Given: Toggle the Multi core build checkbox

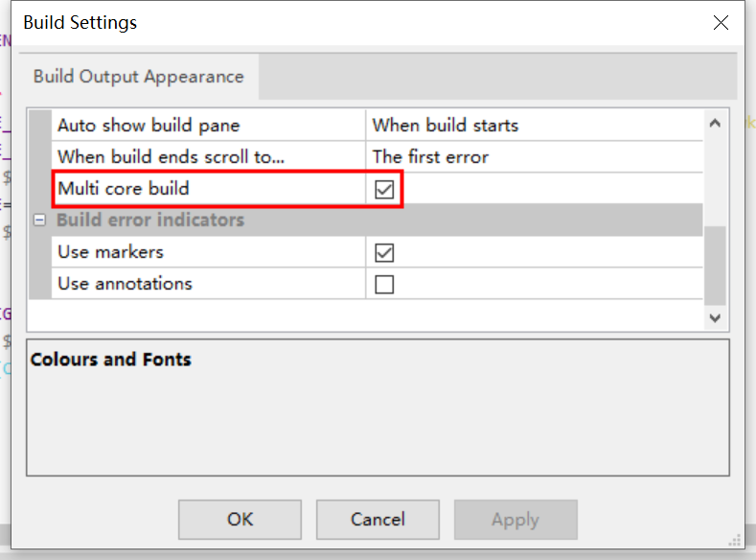Looking at the screenshot, I should 384,190.
